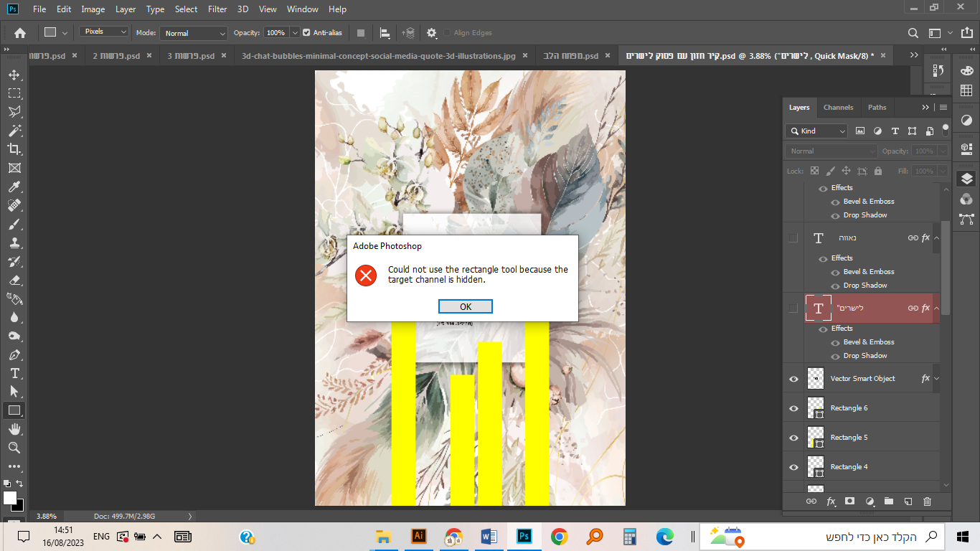The height and width of the screenshot is (551, 980).
Task: Open the Windows Start menu
Action: 963,537
